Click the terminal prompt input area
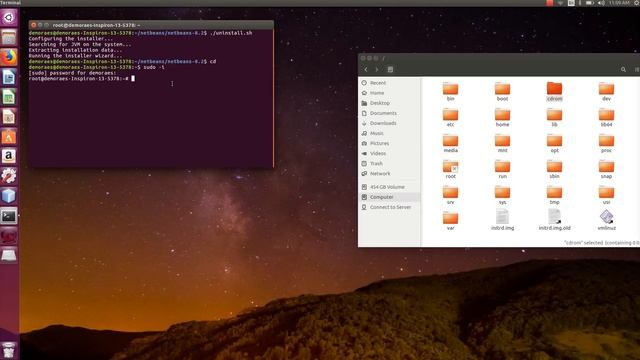 click(133, 78)
